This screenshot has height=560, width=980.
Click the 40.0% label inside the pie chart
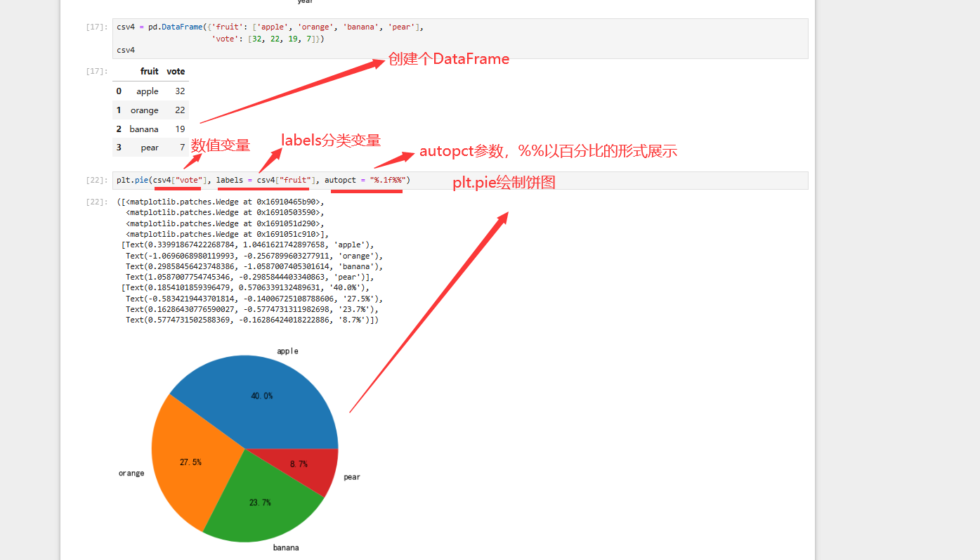(262, 396)
